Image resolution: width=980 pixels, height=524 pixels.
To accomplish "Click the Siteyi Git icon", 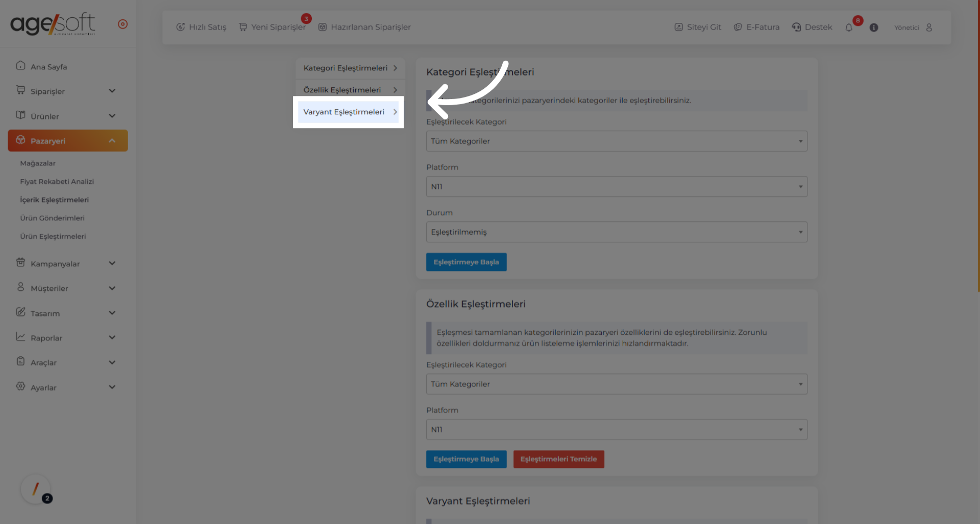I will point(678,27).
